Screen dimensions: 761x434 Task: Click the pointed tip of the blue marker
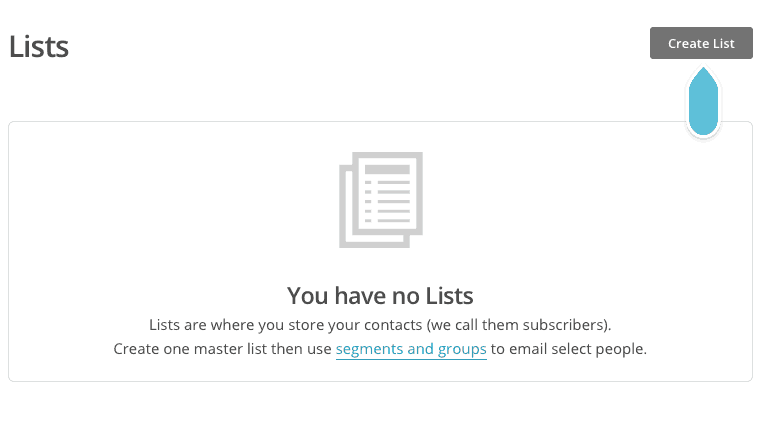coord(704,70)
